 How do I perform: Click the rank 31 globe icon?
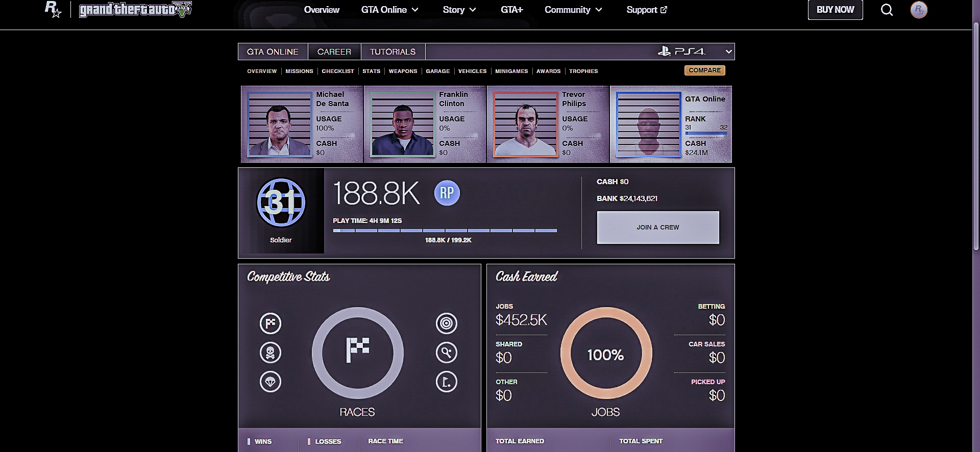click(x=281, y=203)
